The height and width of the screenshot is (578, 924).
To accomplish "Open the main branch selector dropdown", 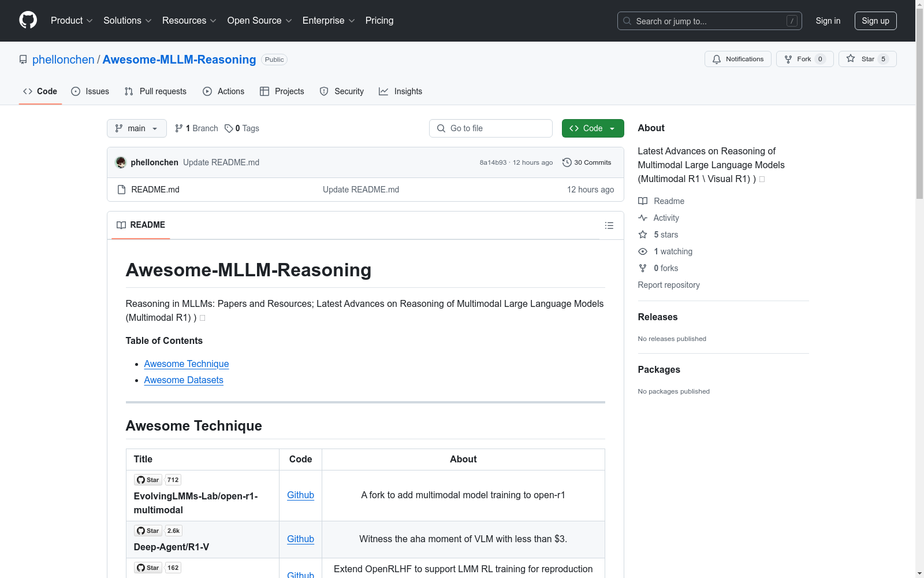I will (137, 128).
